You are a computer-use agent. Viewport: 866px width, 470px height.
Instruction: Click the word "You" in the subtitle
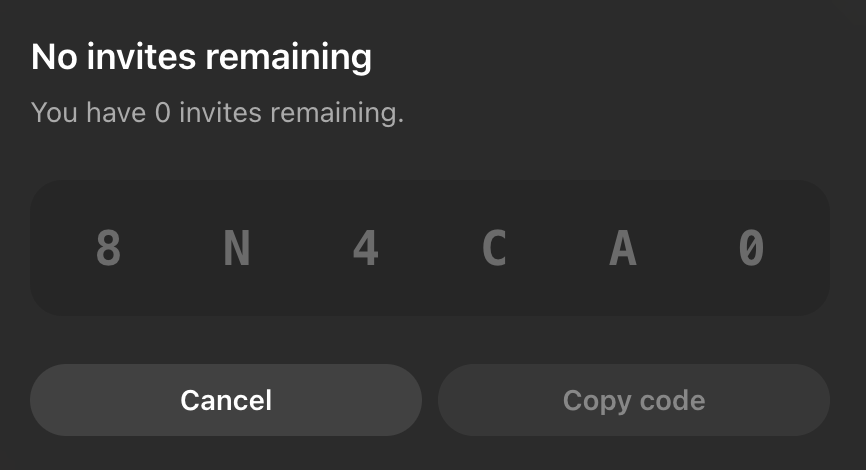54,112
